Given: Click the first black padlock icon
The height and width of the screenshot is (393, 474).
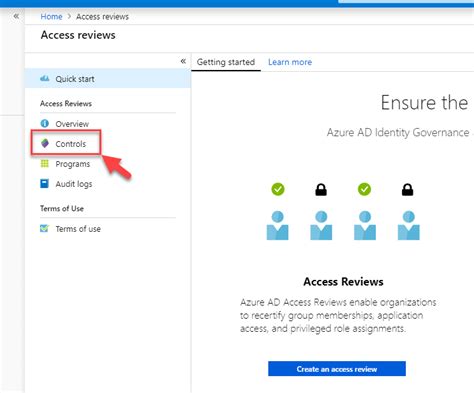Looking at the screenshot, I should (x=321, y=190).
